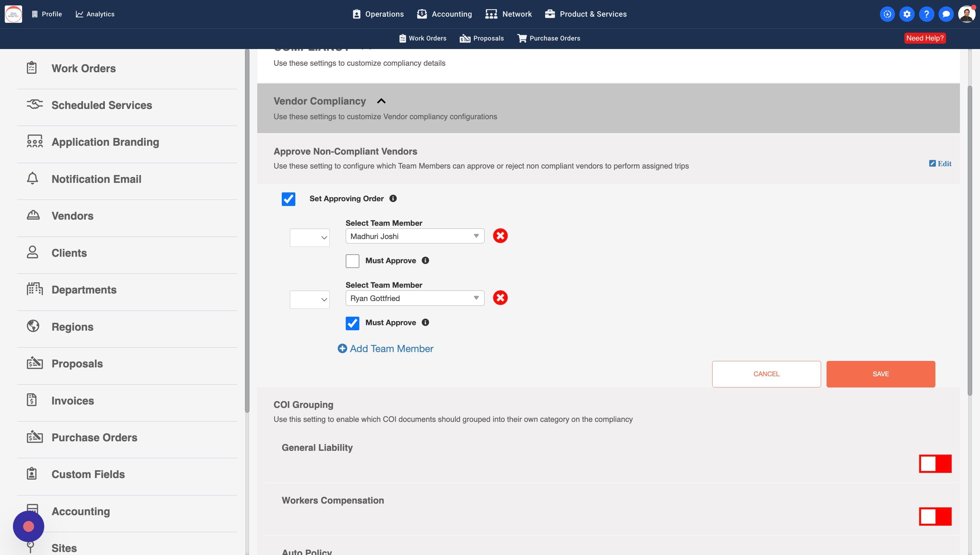
Task: Click the purple record button bottom left
Action: 29,526
